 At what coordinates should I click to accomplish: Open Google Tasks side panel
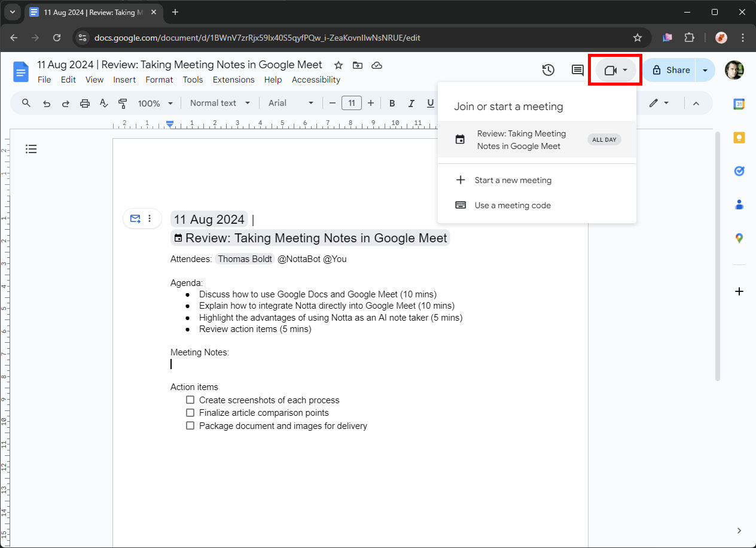[739, 171]
